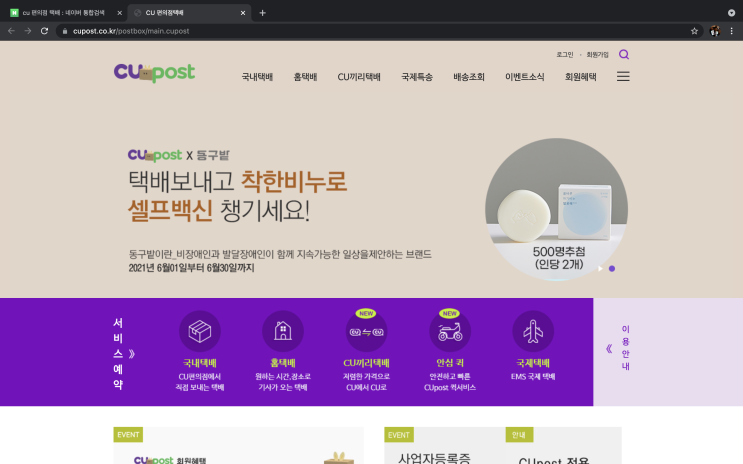Open the 국내택배 menu
The width and height of the screenshot is (743, 464).
(x=257, y=77)
